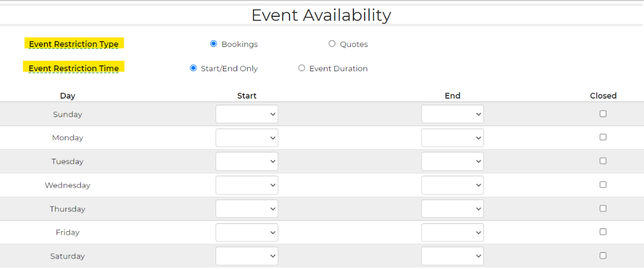The height and width of the screenshot is (269, 644).
Task: Select the Quotes radio option
Action: click(332, 44)
